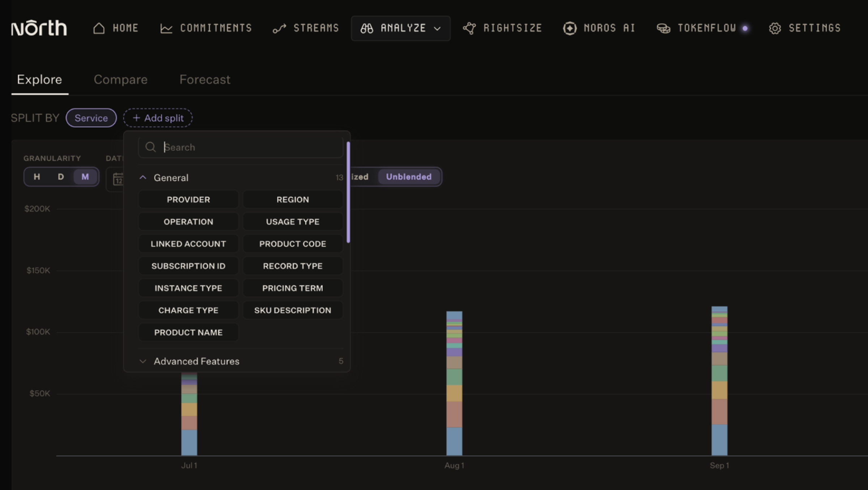
Task: Expand the Advanced Features section
Action: (143, 361)
